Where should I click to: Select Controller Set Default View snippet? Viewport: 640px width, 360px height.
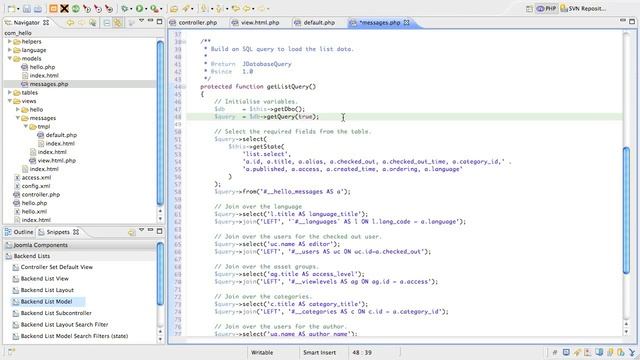[57, 267]
